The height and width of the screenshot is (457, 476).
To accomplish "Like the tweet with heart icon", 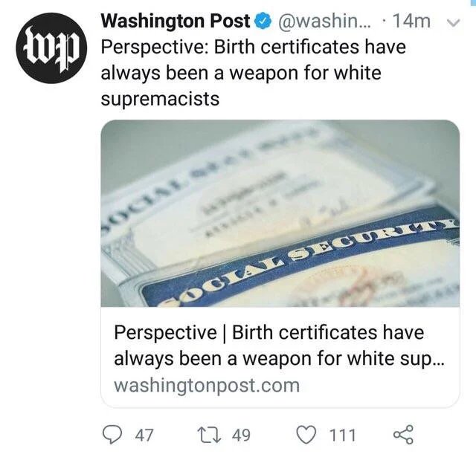I will 306,435.
